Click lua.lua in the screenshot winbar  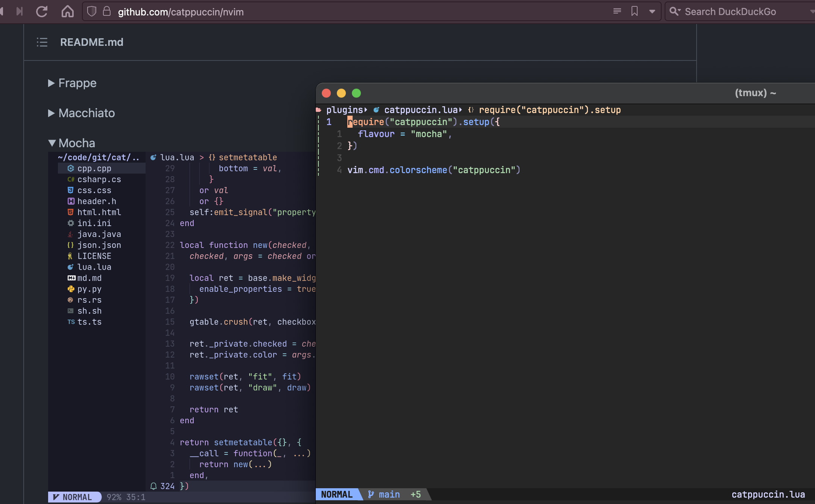(x=177, y=157)
